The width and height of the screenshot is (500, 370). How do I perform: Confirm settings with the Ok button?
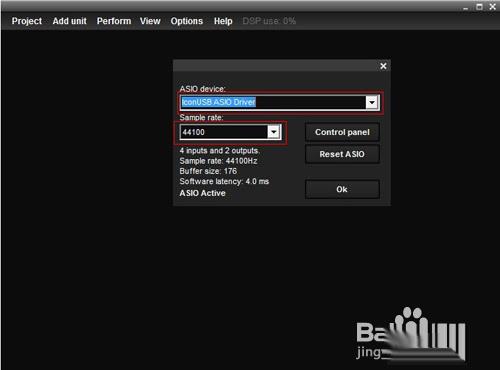[342, 189]
